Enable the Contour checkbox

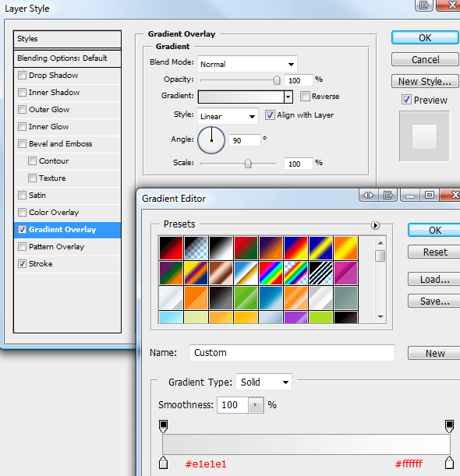point(32,160)
